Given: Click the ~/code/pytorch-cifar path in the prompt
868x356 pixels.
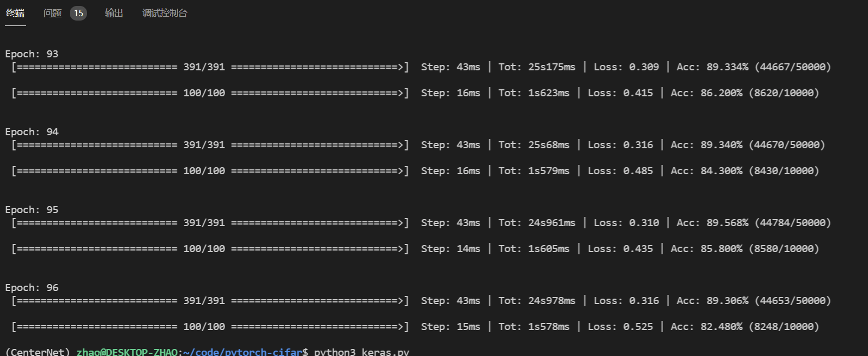Looking at the screenshot, I should click(x=242, y=352).
